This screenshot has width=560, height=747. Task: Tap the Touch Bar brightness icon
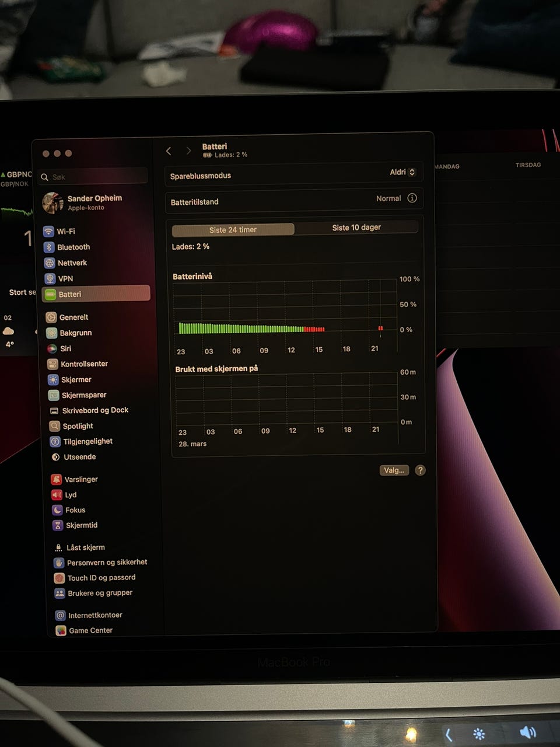tap(479, 734)
